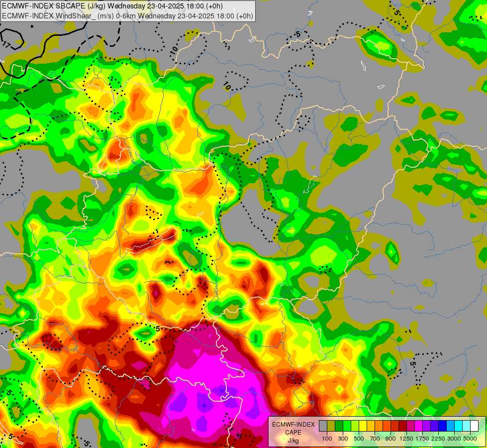Click the orange swatch right of the 700 tick
This screenshot has width=487, height=448.
coord(379,426)
